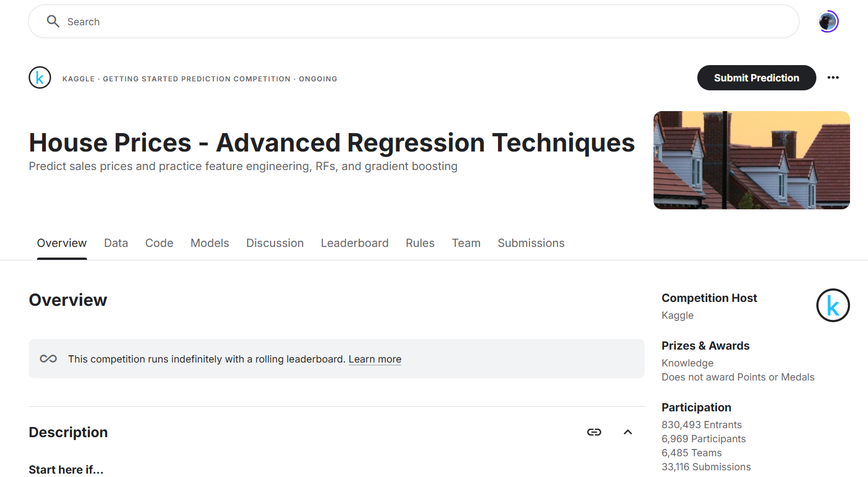868x477 pixels.
Task: Open the Code tab
Action: [159, 243]
